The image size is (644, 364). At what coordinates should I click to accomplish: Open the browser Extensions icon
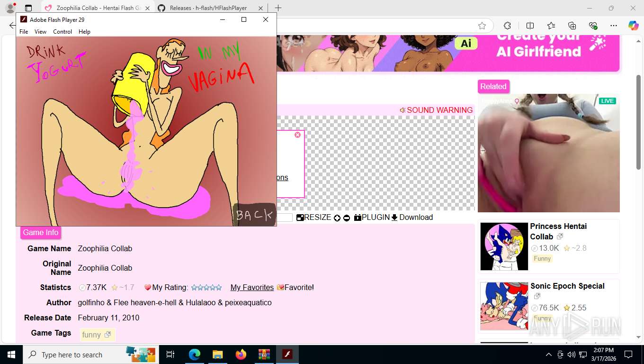[507, 26]
